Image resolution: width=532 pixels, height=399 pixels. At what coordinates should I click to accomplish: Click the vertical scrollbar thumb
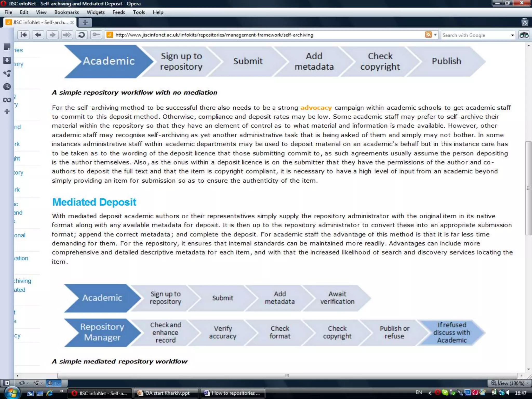point(528,188)
